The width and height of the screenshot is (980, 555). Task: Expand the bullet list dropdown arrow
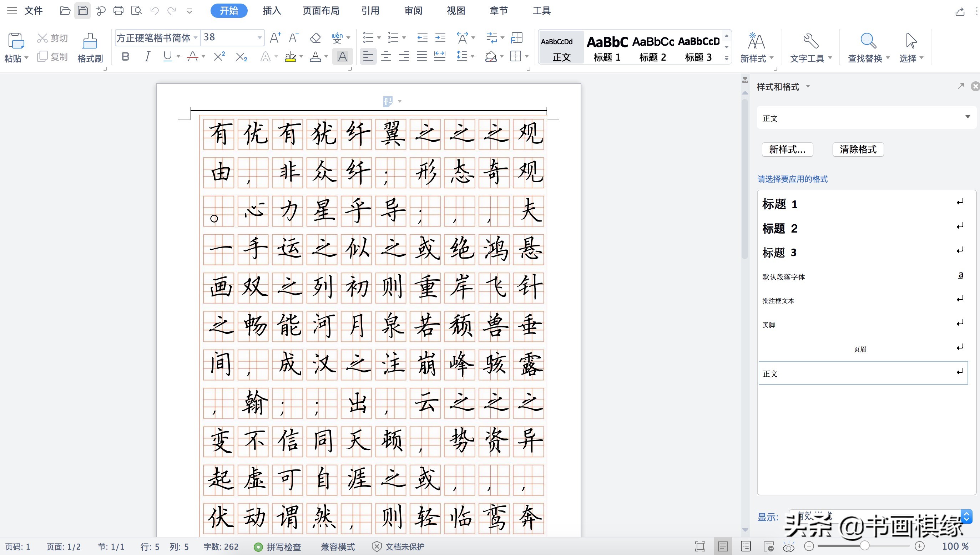click(x=379, y=38)
